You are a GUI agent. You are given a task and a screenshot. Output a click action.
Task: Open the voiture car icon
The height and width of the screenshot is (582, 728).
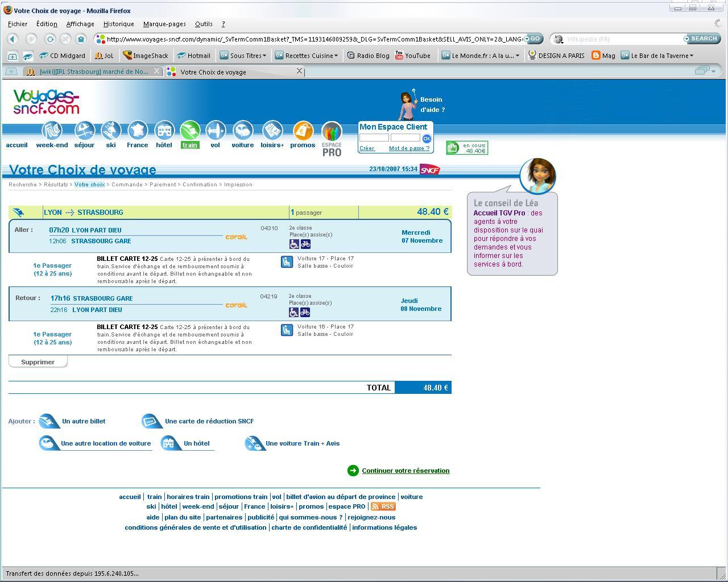click(243, 131)
